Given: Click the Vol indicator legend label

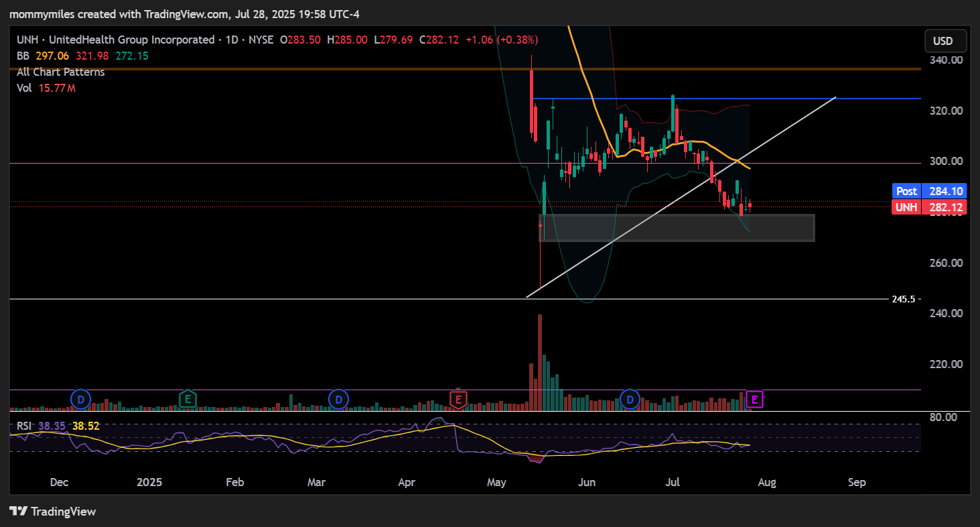Looking at the screenshot, I should tap(24, 88).
